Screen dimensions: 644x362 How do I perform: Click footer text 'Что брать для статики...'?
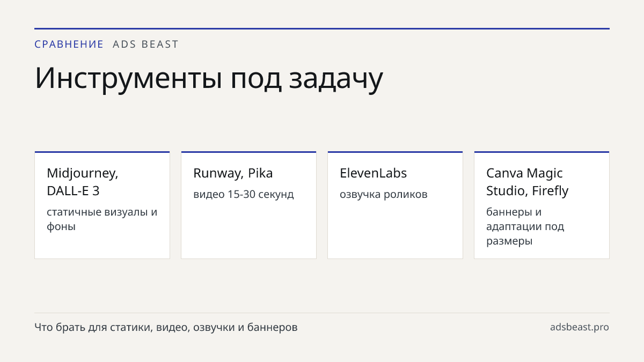(166, 327)
